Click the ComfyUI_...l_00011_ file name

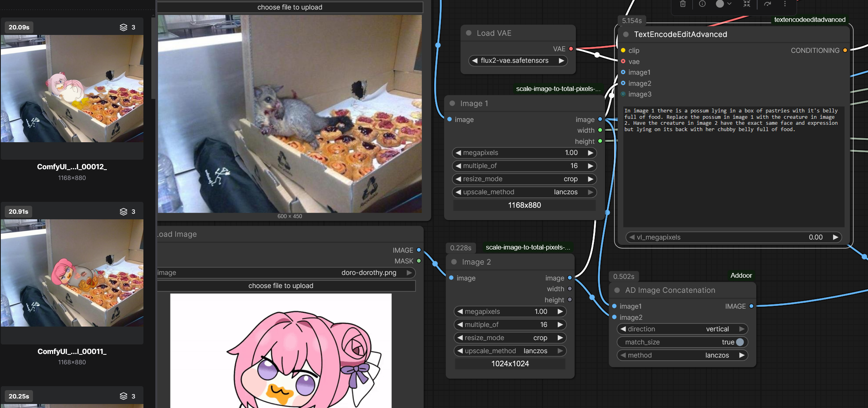tap(72, 352)
